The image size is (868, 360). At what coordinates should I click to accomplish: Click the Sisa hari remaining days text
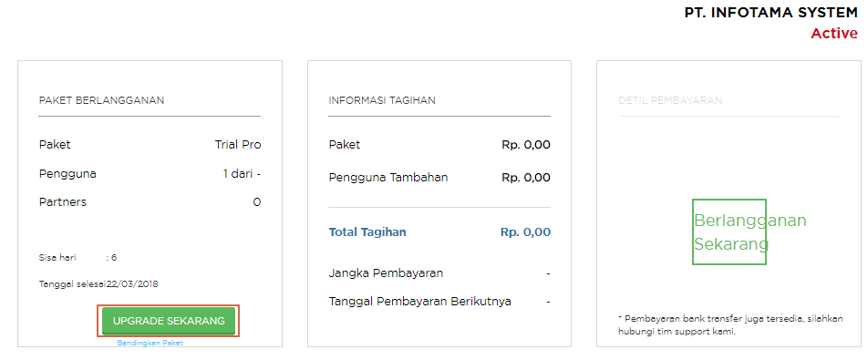(78, 258)
